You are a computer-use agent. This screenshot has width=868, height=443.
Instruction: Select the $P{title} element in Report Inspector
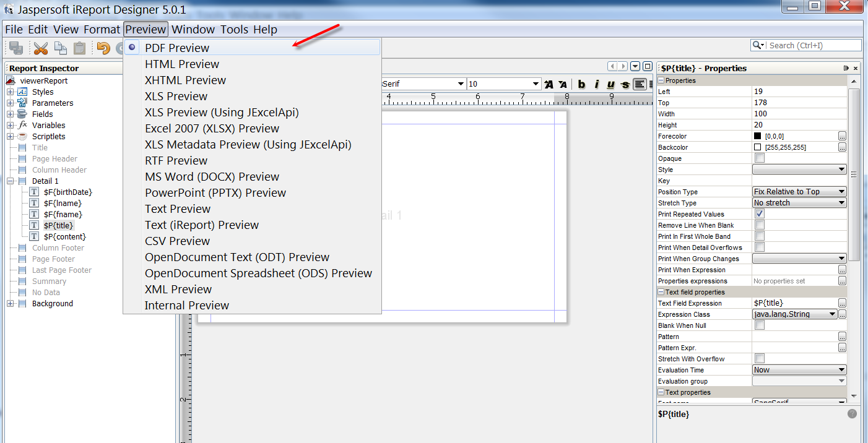point(58,225)
